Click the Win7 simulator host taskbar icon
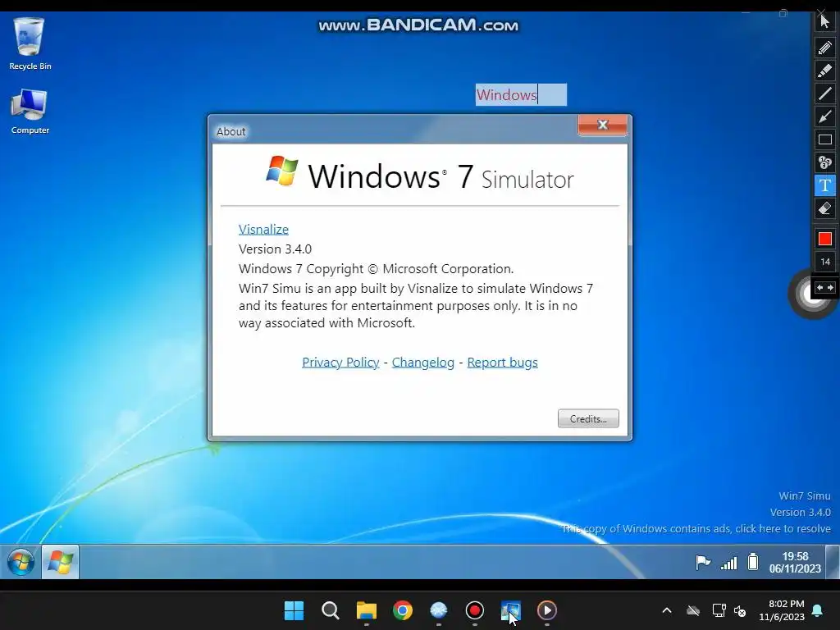The height and width of the screenshot is (630, 840). tap(510, 610)
